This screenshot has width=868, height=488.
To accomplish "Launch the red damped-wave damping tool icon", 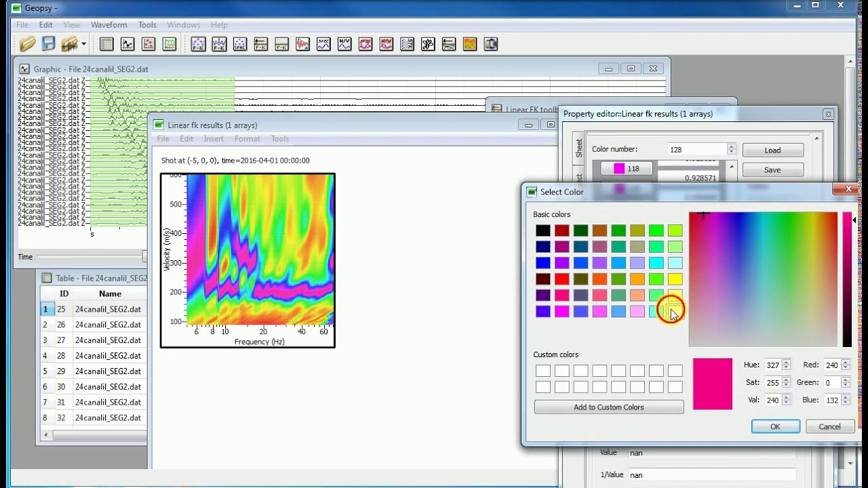I will tap(302, 45).
